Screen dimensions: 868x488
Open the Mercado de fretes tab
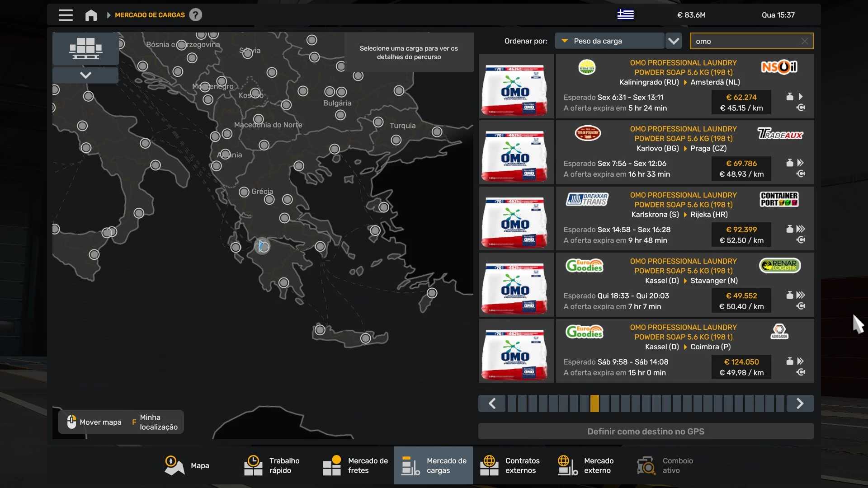(x=355, y=466)
